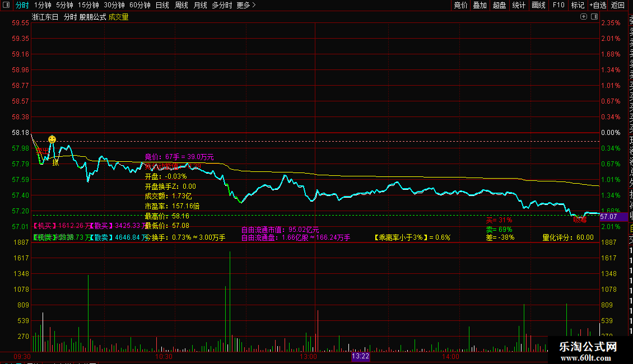Image resolution: width=633 pixels, height=364 pixels.
Task: Click the 标记 mark button
Action: (578, 5)
